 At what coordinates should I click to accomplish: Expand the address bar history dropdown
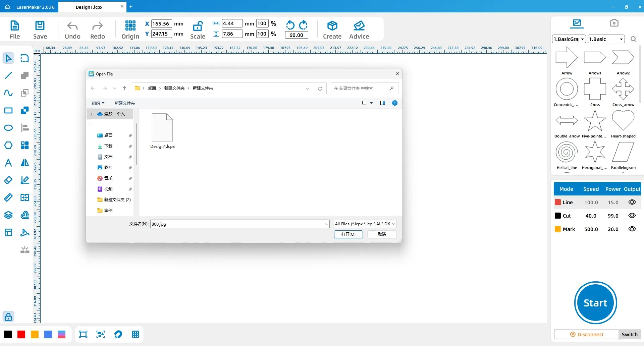point(307,89)
